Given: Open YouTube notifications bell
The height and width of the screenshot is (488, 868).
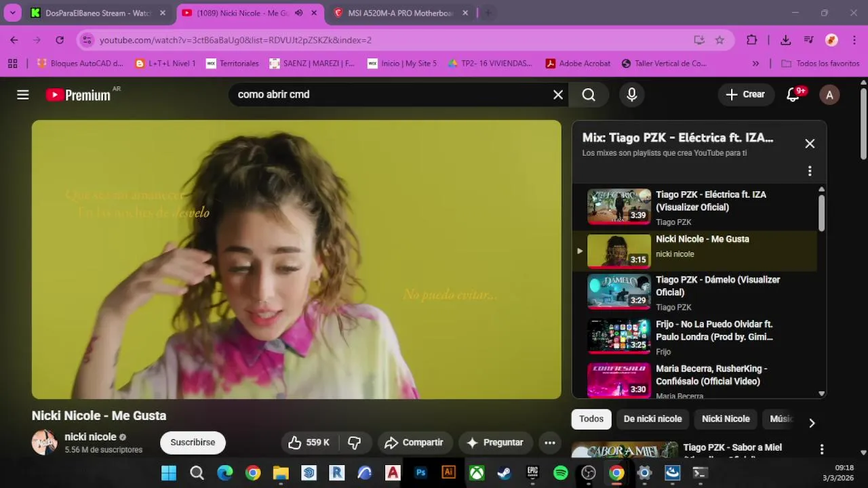Looking at the screenshot, I should click(793, 95).
